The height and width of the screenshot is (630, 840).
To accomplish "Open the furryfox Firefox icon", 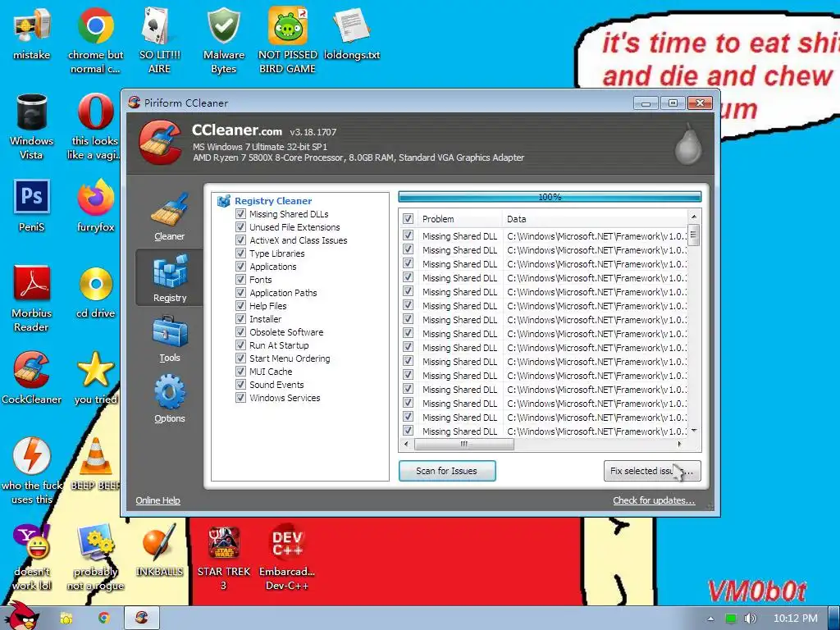I will tap(95, 206).
